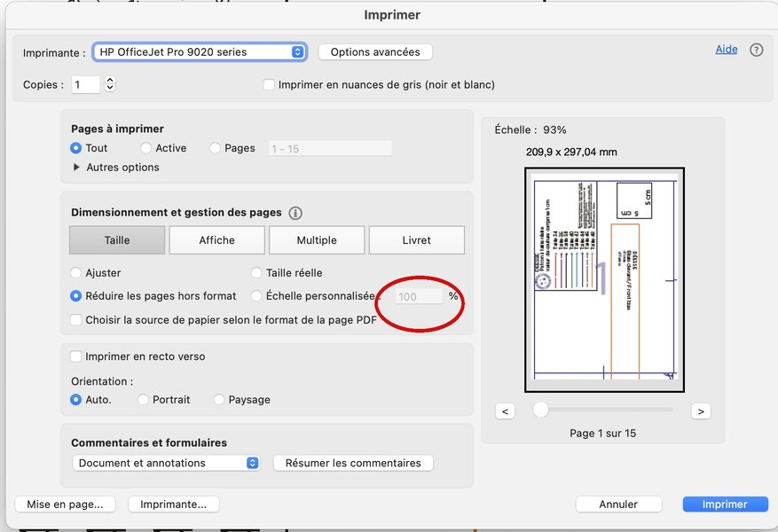Click the 209,9 x 297,04 mm dimension text
This screenshot has width=778, height=532.
point(571,153)
